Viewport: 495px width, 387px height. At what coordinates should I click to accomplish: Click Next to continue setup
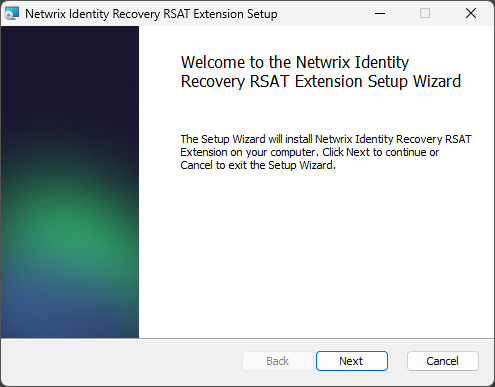coord(352,361)
